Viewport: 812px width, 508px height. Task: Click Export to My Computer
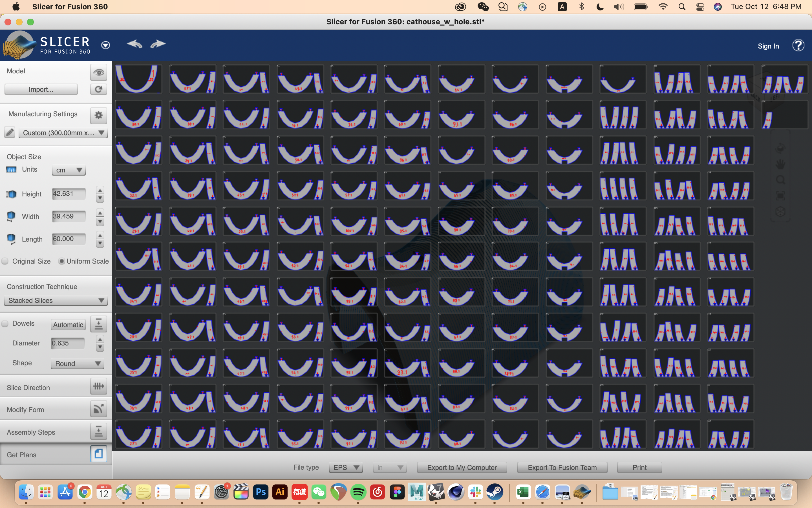462,467
